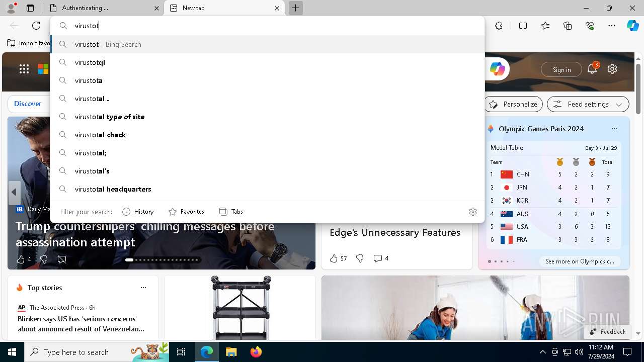Screen dimensions: 644x362
Task: Open page settings gear icon
Action: click(612, 69)
